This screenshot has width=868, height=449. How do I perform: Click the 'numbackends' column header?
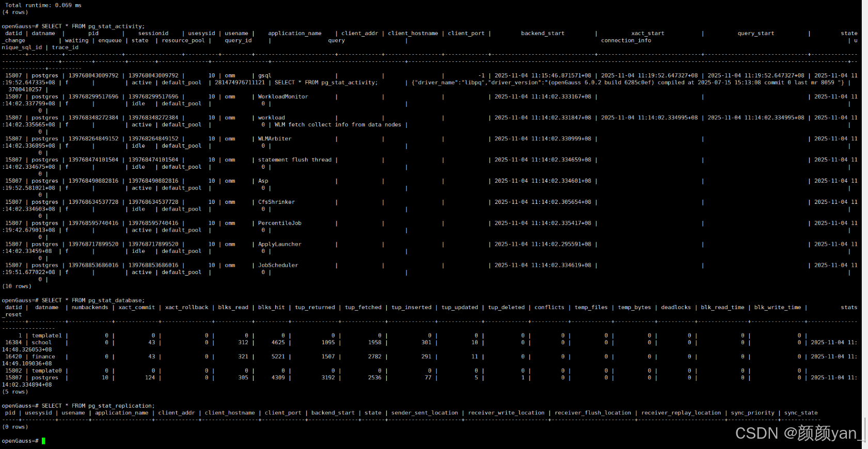(90, 308)
